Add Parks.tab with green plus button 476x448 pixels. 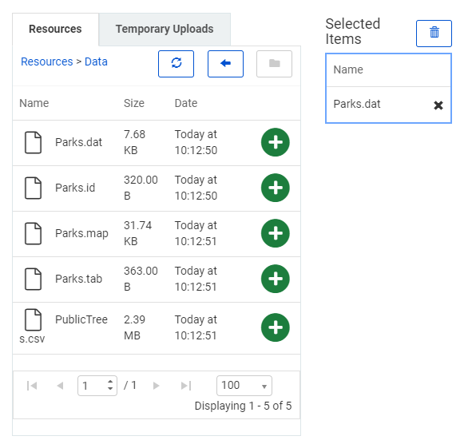(276, 279)
